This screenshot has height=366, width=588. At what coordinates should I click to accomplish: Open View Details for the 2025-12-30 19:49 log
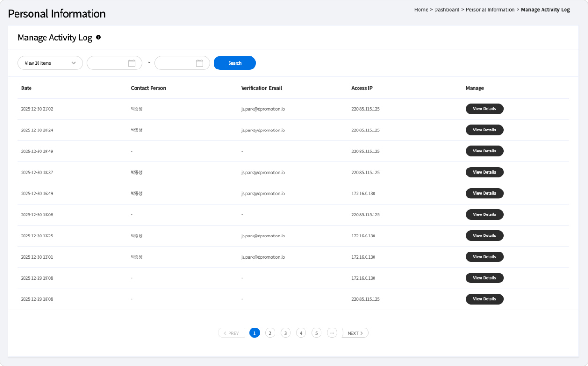484,151
